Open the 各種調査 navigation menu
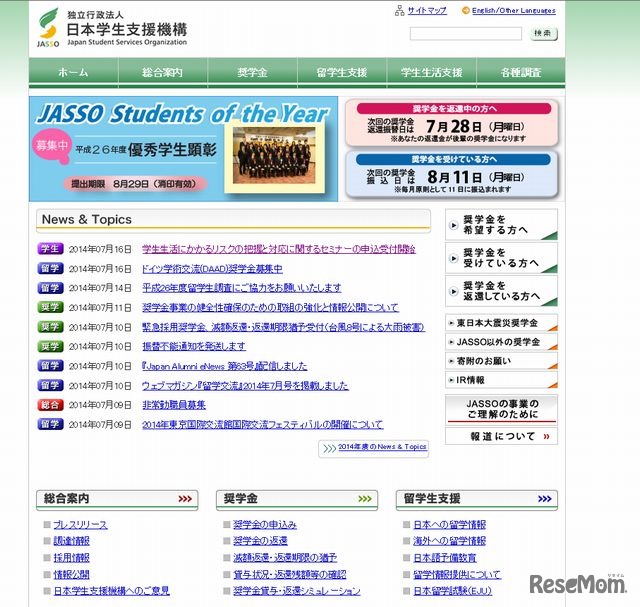 pos(521,73)
